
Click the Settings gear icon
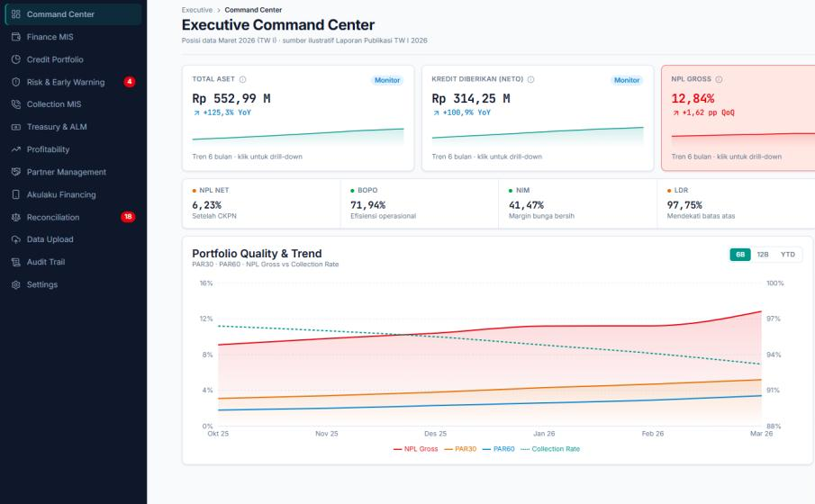click(16, 284)
